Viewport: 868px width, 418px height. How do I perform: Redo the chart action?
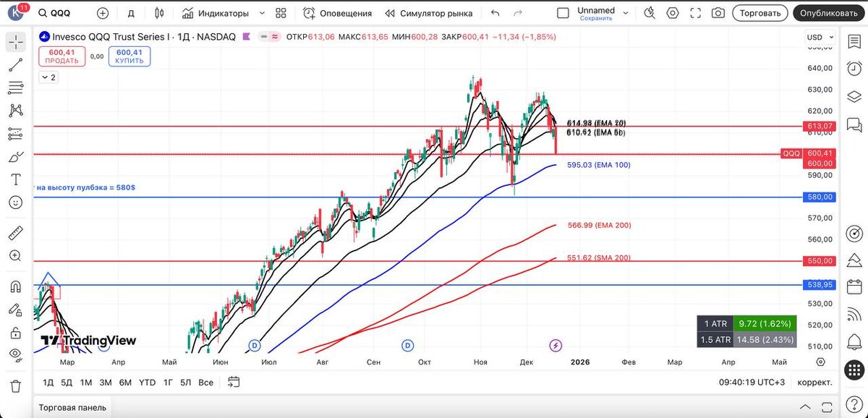point(518,13)
